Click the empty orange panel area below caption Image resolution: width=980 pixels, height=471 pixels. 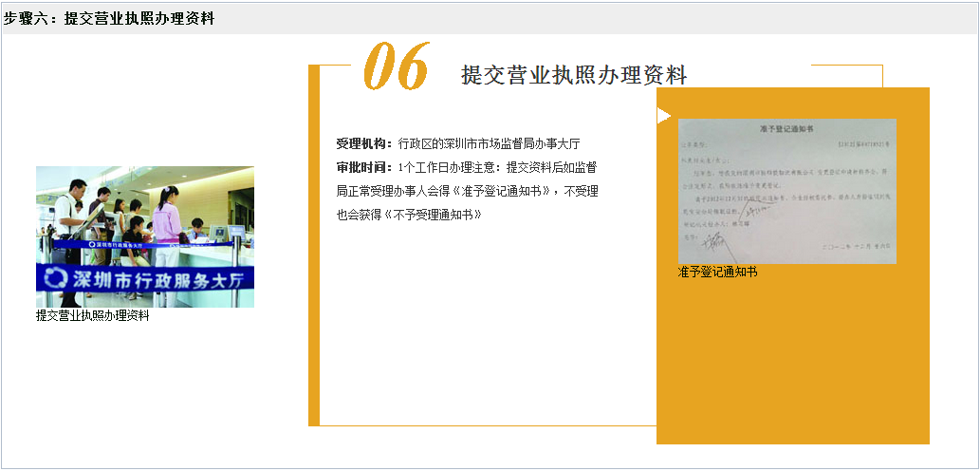(x=792, y=361)
